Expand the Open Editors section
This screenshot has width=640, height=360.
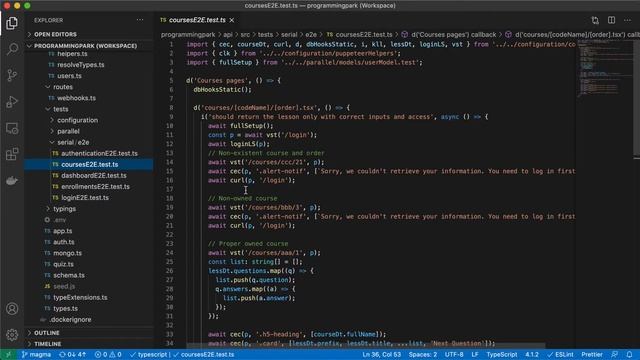click(x=89, y=34)
